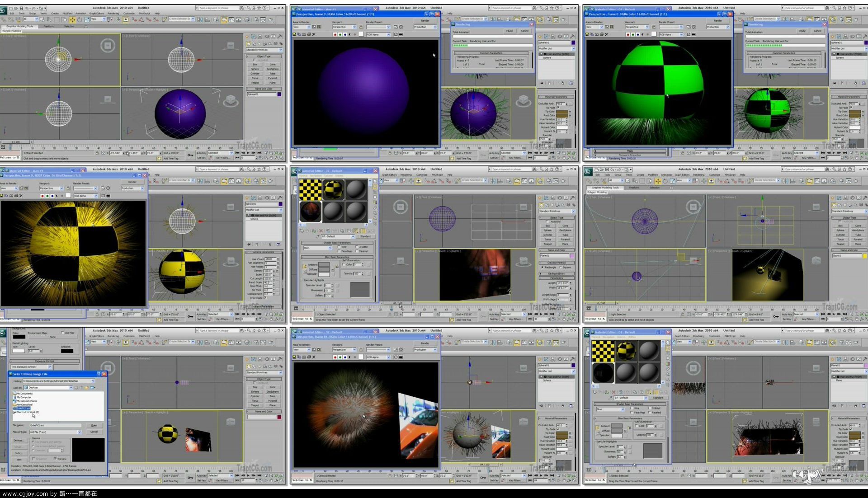Click black Background color swatch in Environment panel
The width and height of the screenshot is (868, 498).
19,337
